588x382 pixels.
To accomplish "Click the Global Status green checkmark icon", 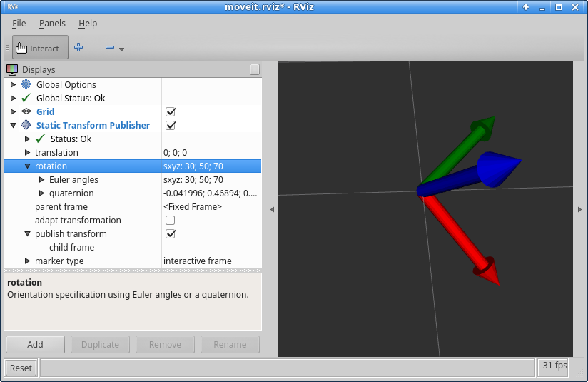I will click(26, 98).
